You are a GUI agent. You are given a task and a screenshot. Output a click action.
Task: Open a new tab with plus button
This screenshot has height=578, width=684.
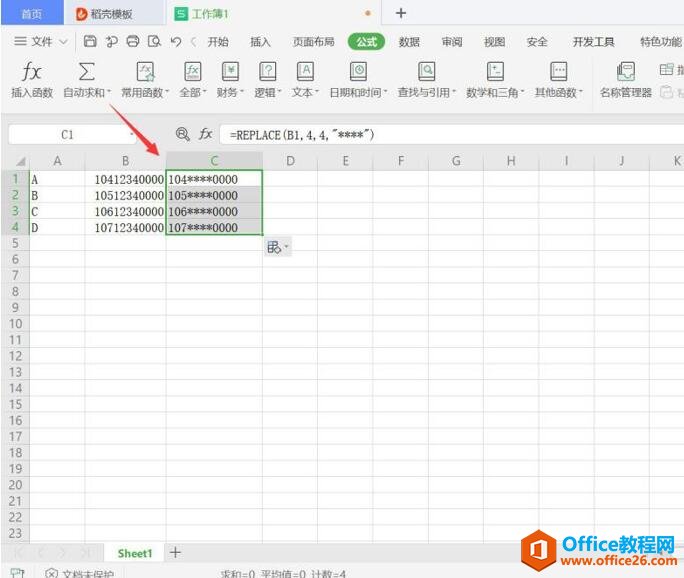pos(400,13)
